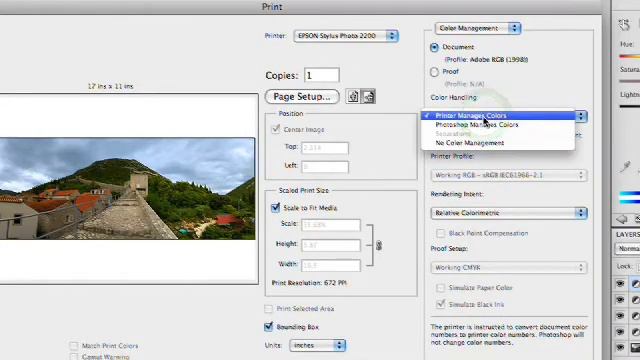Click the Height value field
The image size is (640, 360).
click(x=331, y=245)
